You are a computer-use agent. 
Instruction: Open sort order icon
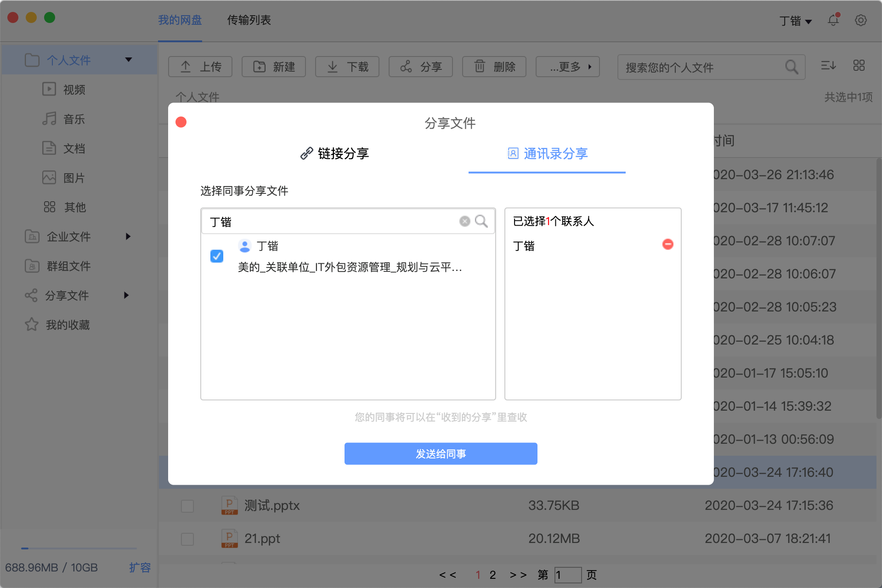tap(828, 66)
